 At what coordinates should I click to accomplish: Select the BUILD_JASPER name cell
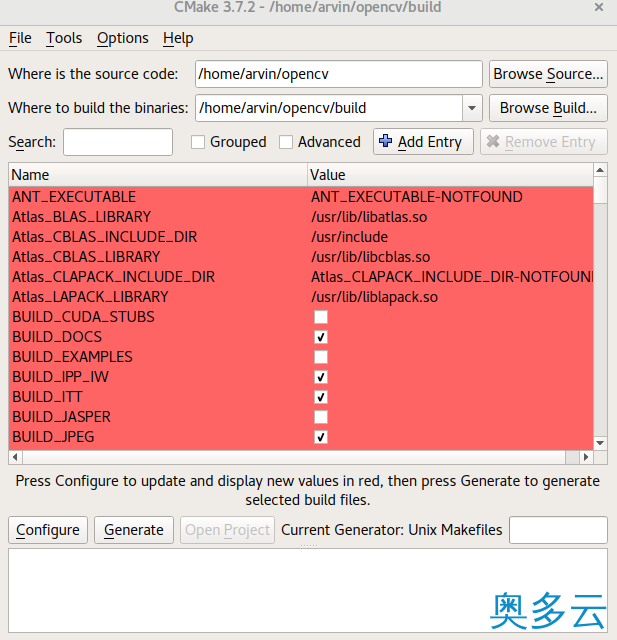(61, 417)
